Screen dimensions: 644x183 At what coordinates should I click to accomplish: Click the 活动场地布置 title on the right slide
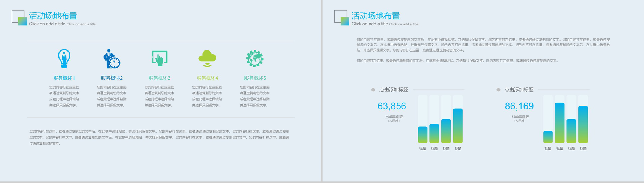[376, 16]
